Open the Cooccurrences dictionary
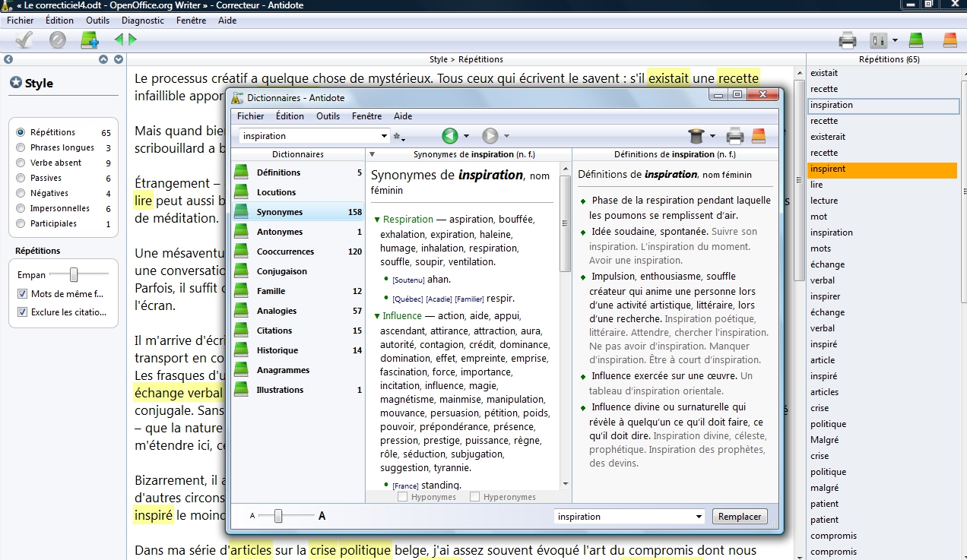Screen dimensions: 967x560 point(298,252)
